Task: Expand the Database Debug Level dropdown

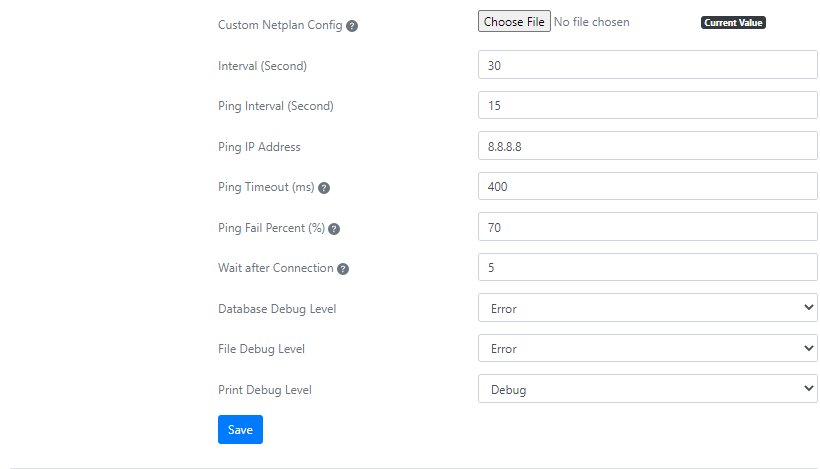Action: [x=647, y=308]
